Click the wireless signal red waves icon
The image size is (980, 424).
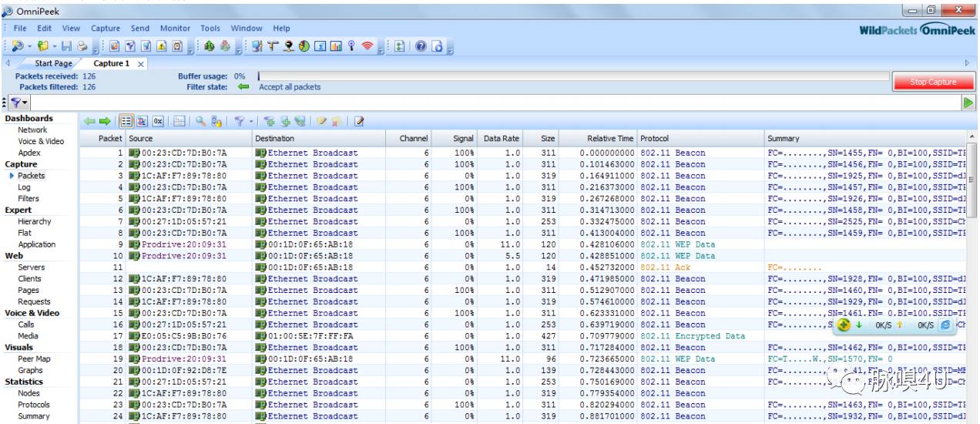[x=367, y=45]
